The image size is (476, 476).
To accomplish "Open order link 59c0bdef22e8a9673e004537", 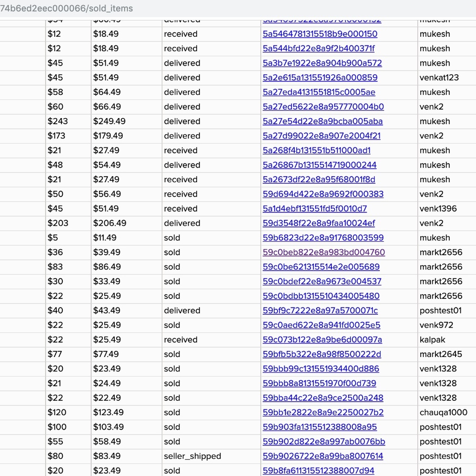I will point(322,282).
